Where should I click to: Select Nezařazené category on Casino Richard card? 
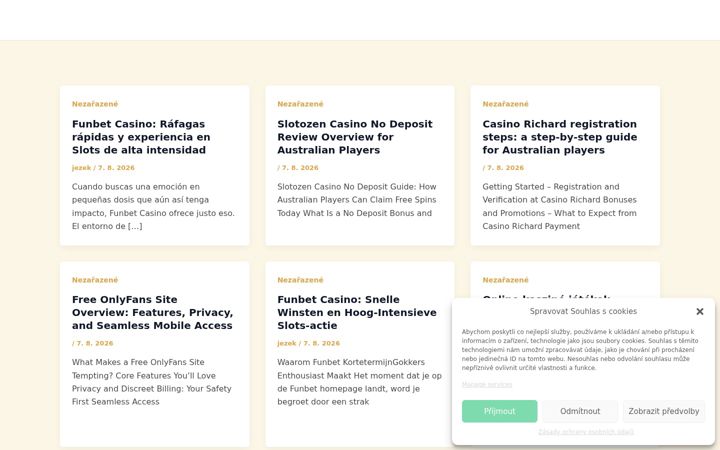506,104
